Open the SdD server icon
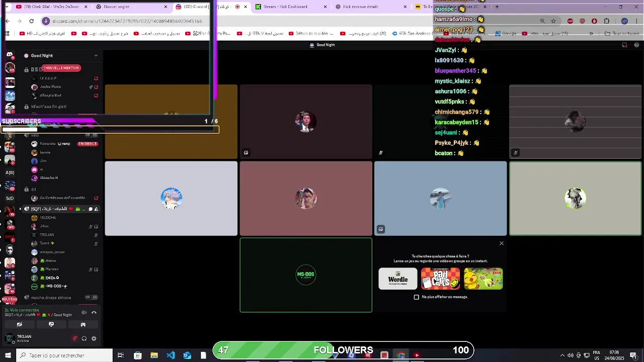644x362 pixels. 10,198
